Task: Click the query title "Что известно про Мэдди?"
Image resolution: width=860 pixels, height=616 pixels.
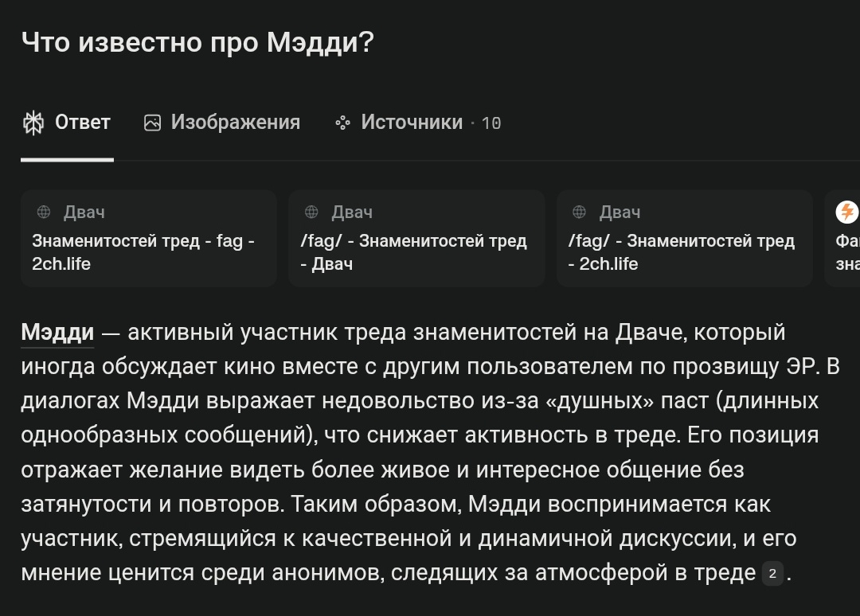Action: click(x=197, y=42)
